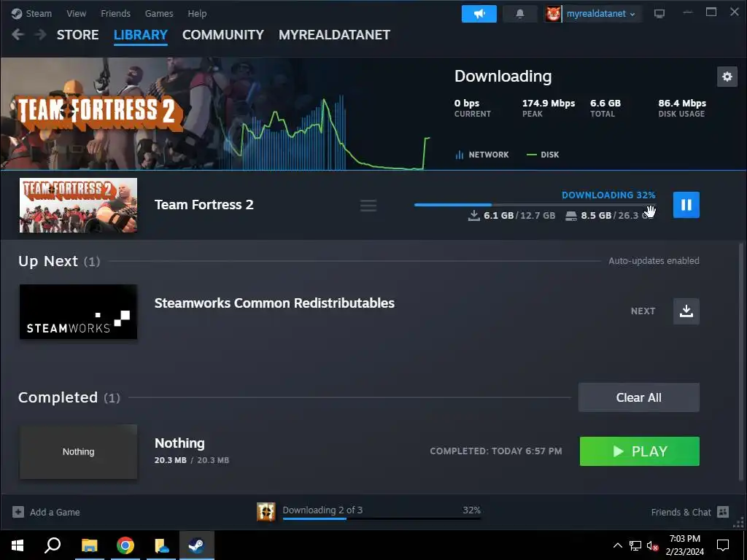
Task: Launch Google Chrome from the taskbar
Action: pyautogui.click(x=125, y=545)
